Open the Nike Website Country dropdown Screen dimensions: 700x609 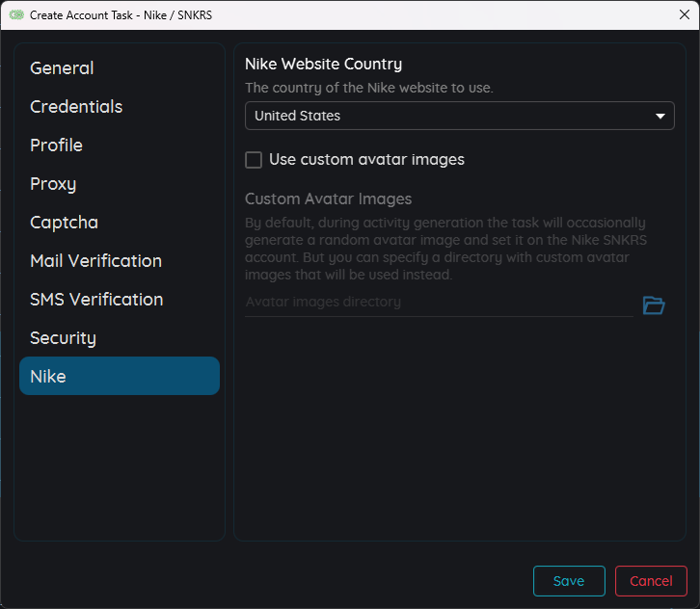click(459, 116)
